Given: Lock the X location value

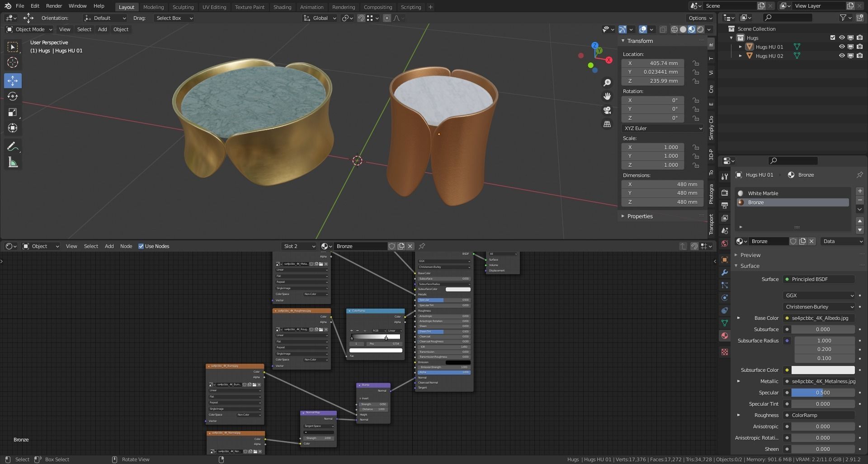Looking at the screenshot, I should [x=696, y=63].
